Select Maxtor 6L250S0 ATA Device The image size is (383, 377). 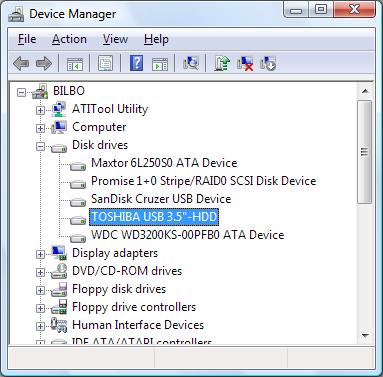(x=164, y=163)
